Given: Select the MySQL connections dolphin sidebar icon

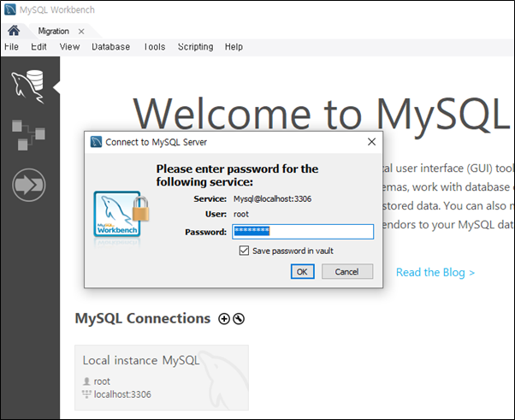Looking at the screenshot, I should click(28, 86).
